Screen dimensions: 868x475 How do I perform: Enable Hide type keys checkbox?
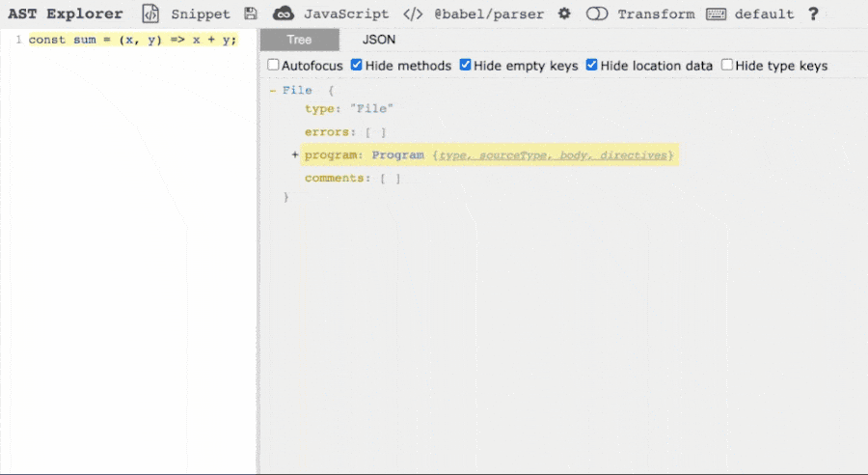pyautogui.click(x=727, y=66)
